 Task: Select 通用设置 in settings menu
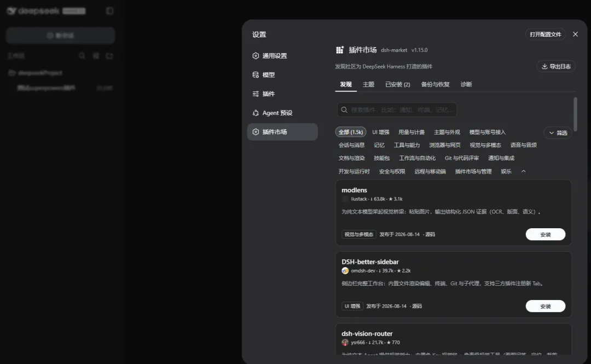click(x=282, y=56)
